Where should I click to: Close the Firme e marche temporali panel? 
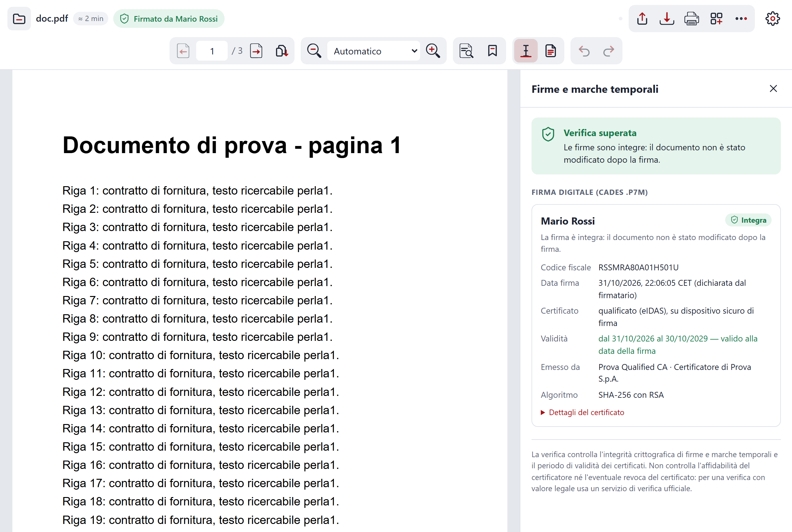(773, 88)
